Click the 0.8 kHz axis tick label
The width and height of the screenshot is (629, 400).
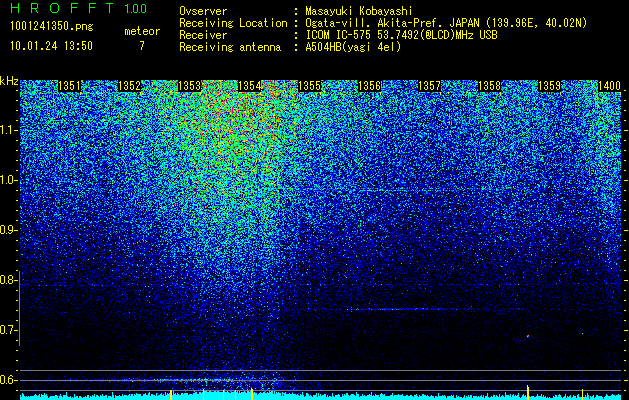9,280
